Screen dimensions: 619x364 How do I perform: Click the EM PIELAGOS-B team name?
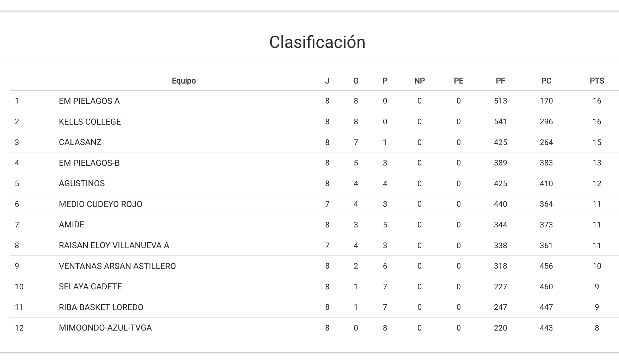pos(89,163)
